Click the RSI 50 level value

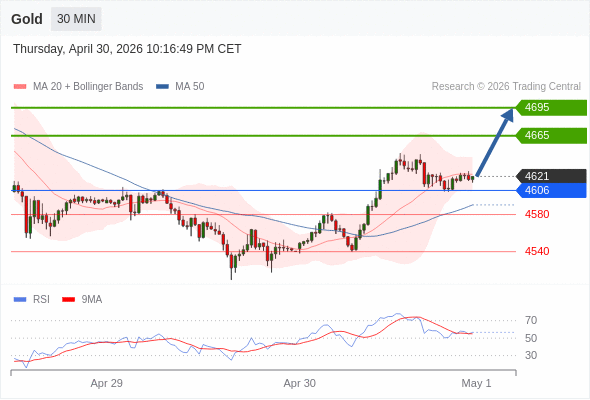click(531, 338)
